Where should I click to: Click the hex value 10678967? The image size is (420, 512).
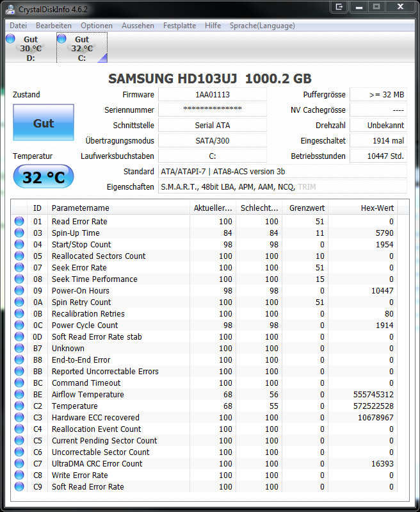pos(376,417)
